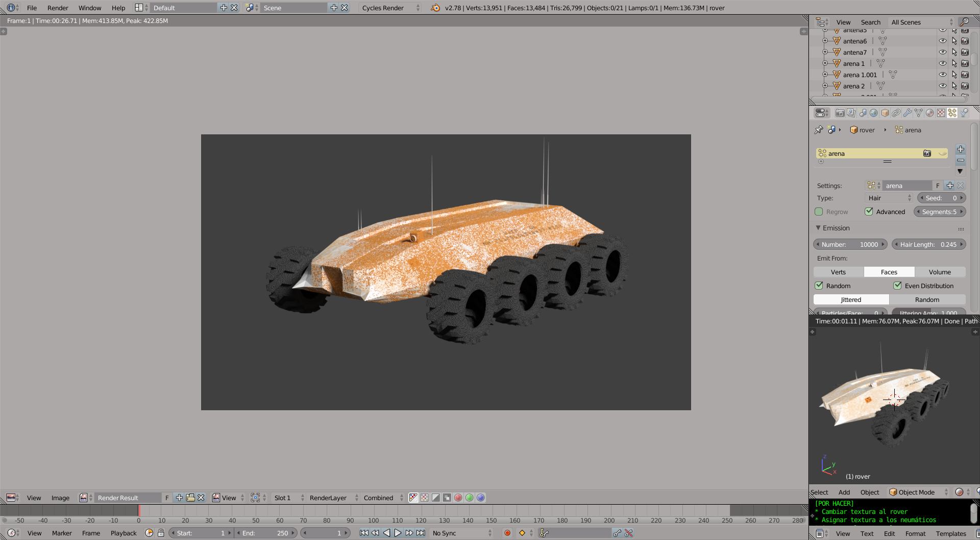Open the Modifiers wrench tab
980x540 pixels.
(908, 113)
